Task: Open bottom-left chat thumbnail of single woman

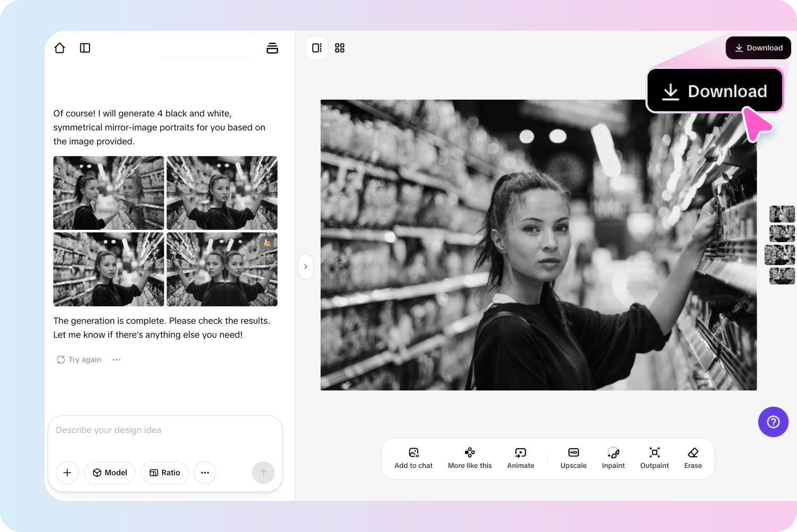Action: [109, 269]
